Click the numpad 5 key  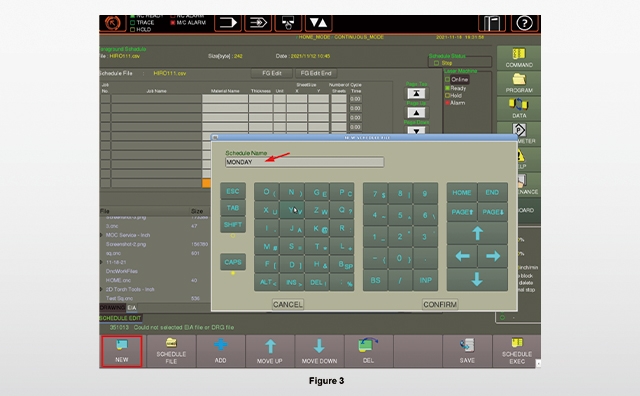pyautogui.click(x=400, y=215)
